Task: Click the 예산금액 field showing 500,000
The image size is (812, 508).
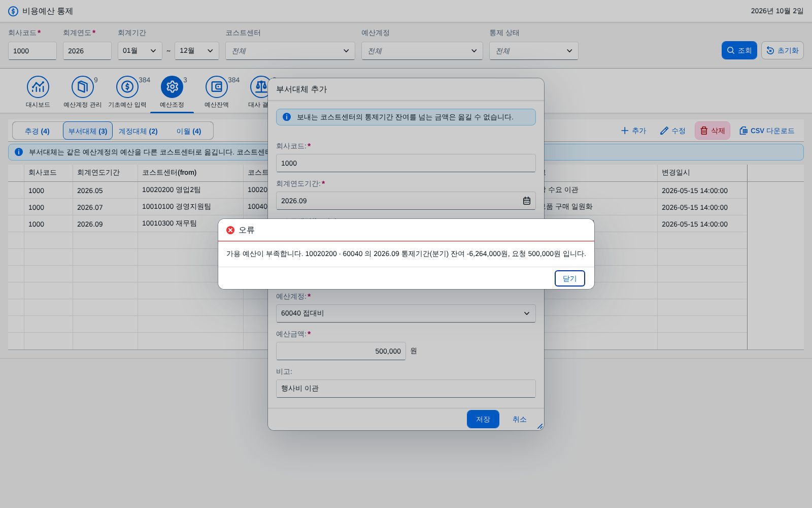Action: tap(341, 351)
